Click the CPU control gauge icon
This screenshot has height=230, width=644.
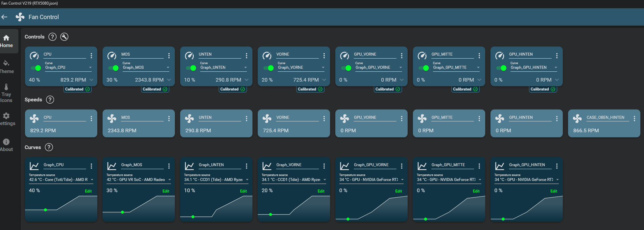(x=34, y=56)
